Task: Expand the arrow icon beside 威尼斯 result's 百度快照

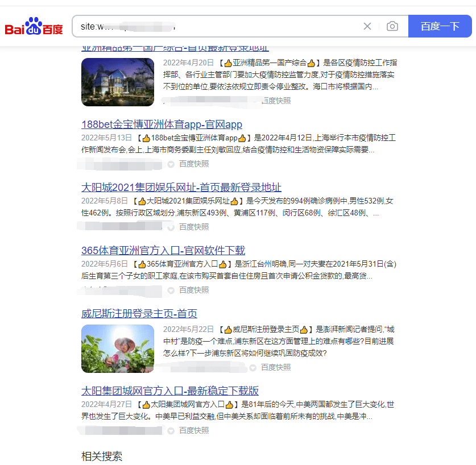Action: [x=253, y=368]
